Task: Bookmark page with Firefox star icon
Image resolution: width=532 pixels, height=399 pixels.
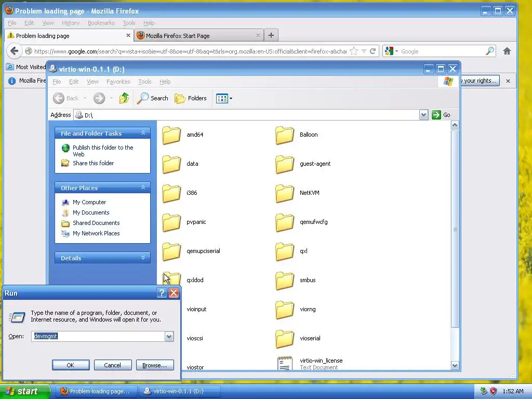Action: [x=354, y=51]
